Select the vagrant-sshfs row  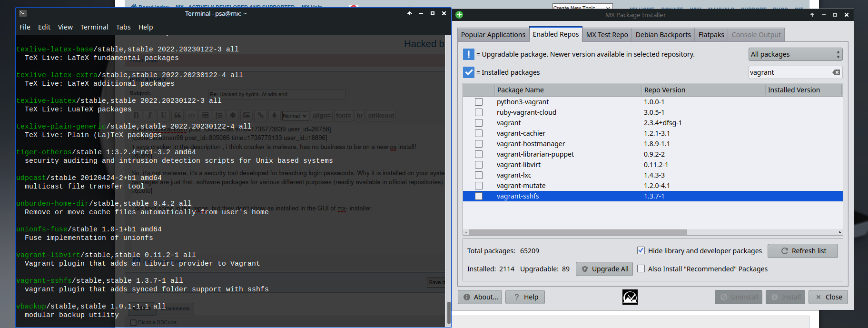(x=652, y=196)
